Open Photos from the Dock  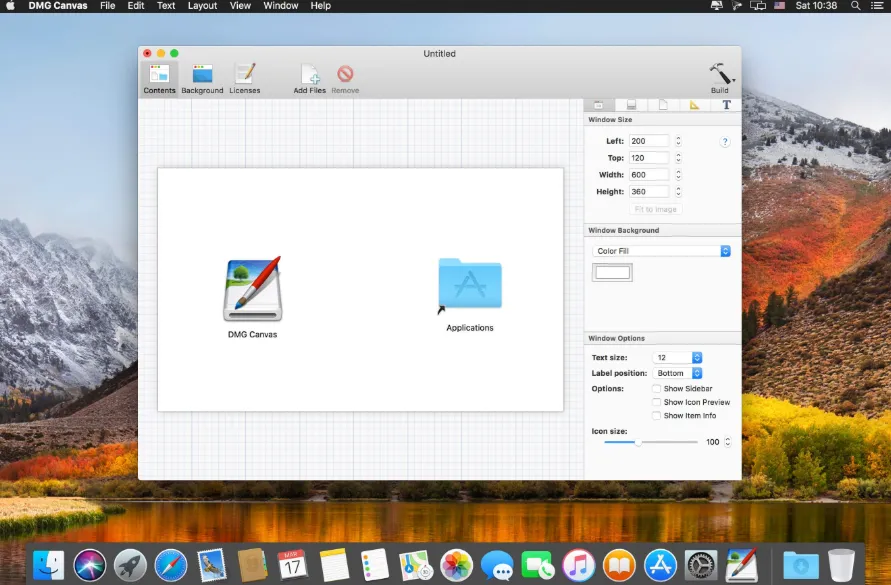pos(456,565)
